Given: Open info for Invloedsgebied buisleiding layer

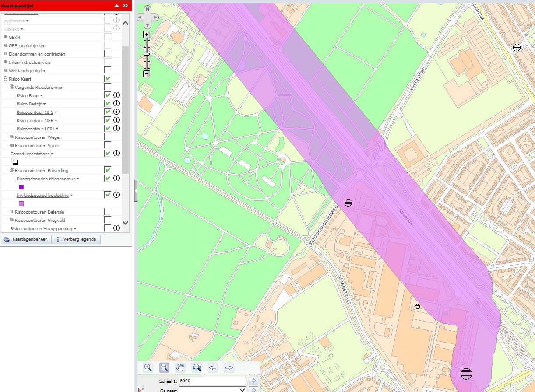Looking at the screenshot, I should point(116,195).
